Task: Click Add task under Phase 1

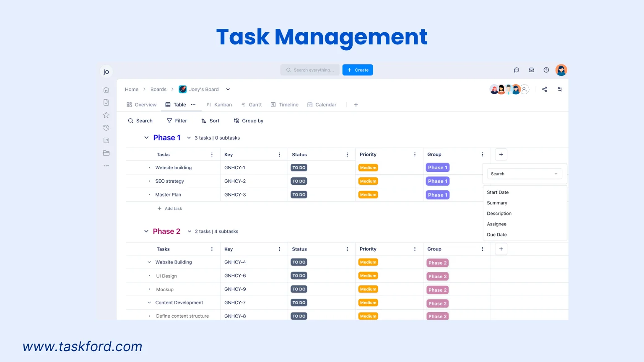Action: (x=170, y=208)
